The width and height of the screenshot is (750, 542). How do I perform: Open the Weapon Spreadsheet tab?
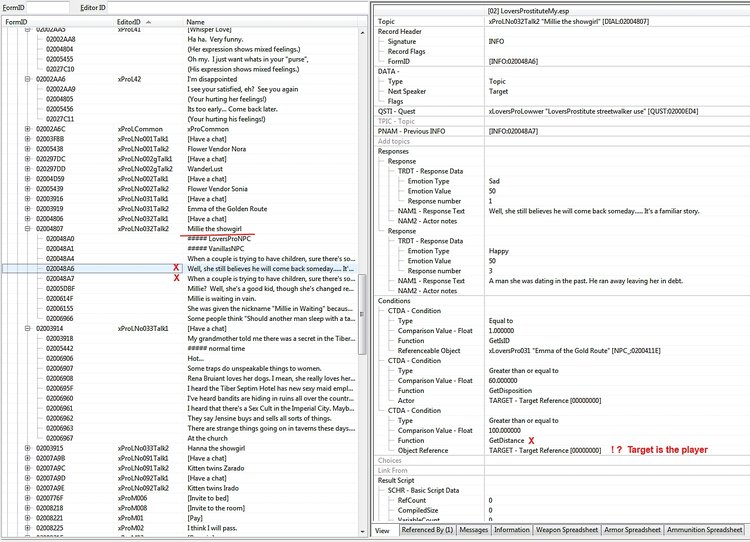click(x=566, y=530)
